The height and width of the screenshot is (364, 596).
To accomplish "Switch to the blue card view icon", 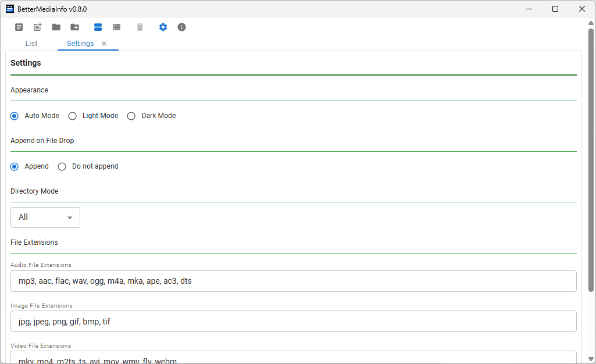I will pyautogui.click(x=98, y=27).
